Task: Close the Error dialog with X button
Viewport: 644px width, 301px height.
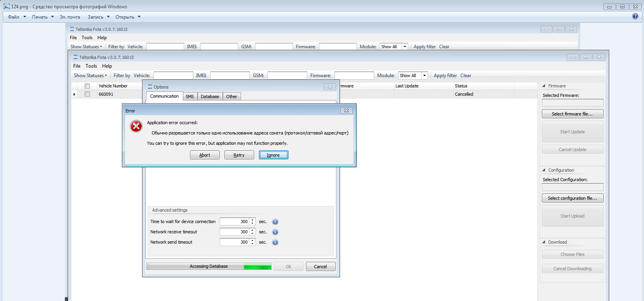Action: 346,111
